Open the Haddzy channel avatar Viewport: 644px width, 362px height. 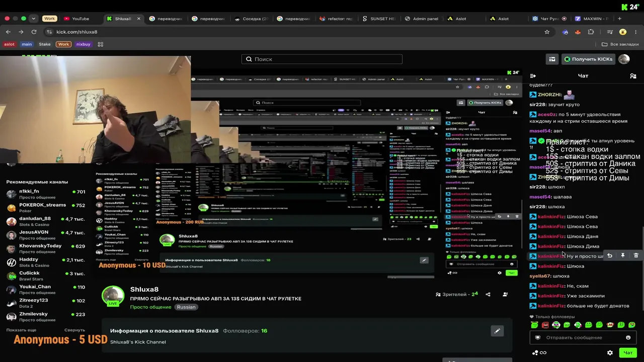click(11, 262)
